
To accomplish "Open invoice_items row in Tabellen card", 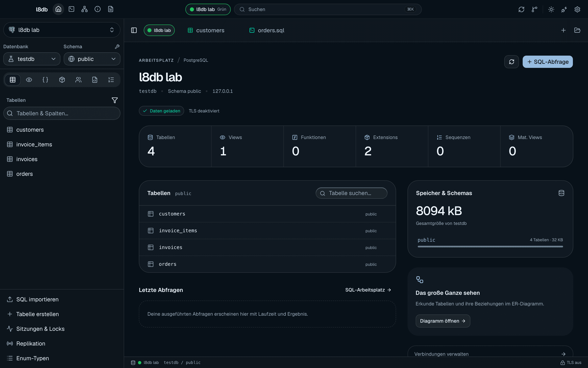I will pyautogui.click(x=267, y=231).
